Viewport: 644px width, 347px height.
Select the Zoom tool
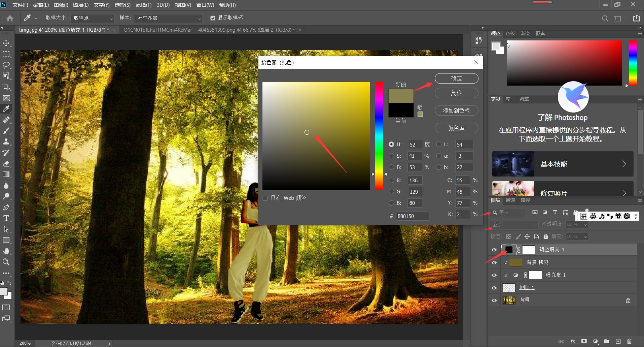coord(6,262)
